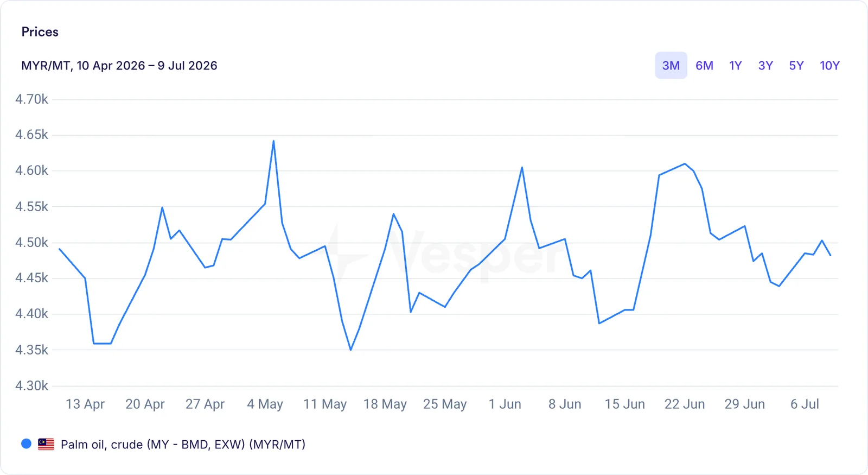This screenshot has height=475, width=868.
Task: Select the 3M time range
Action: pos(671,66)
